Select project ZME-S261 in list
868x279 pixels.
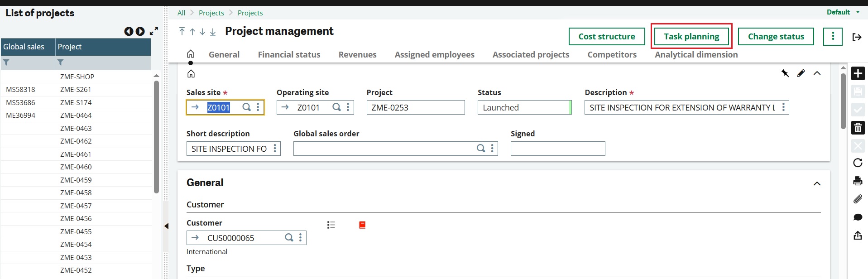coord(76,90)
